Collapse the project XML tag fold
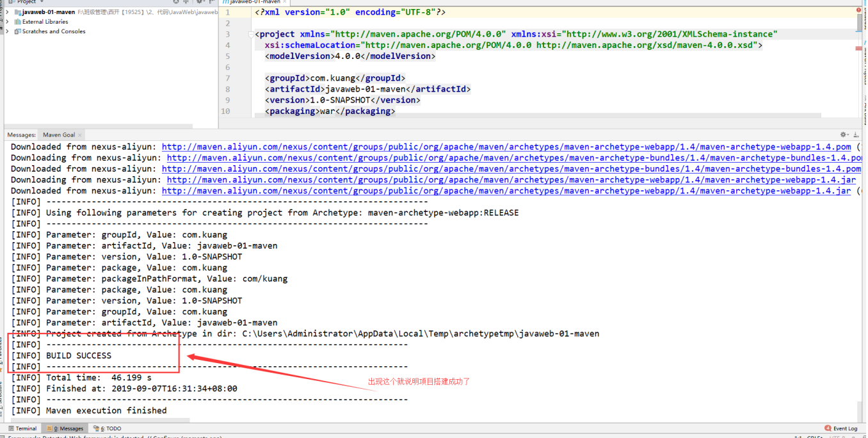868x438 pixels. click(x=252, y=35)
